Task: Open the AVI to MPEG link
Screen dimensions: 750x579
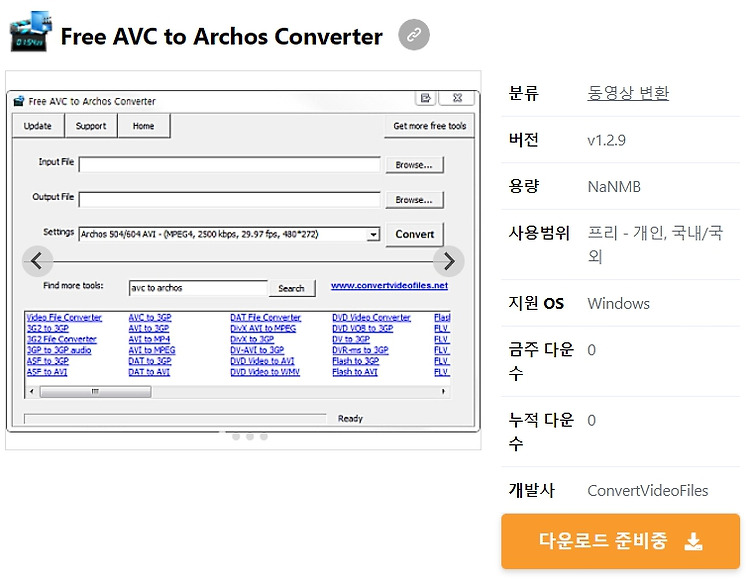Action: coord(152,350)
